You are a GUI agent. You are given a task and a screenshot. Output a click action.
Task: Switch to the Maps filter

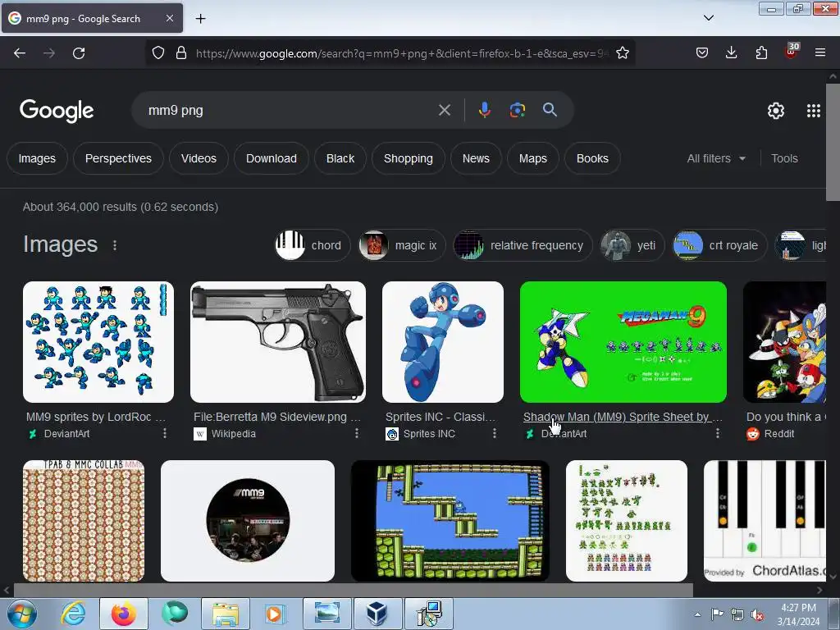point(533,158)
